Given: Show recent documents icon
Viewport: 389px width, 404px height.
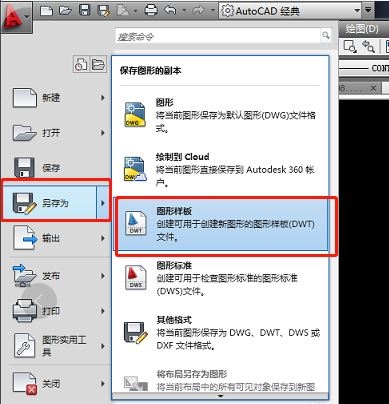Looking at the screenshot, I should pos(81,63).
